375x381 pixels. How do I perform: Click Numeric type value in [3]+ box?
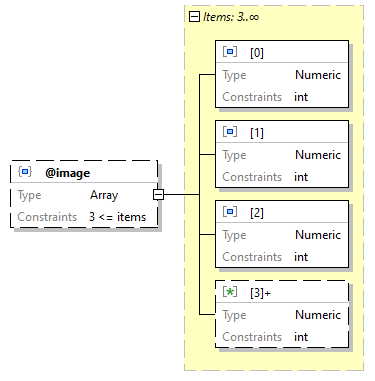coord(318,315)
